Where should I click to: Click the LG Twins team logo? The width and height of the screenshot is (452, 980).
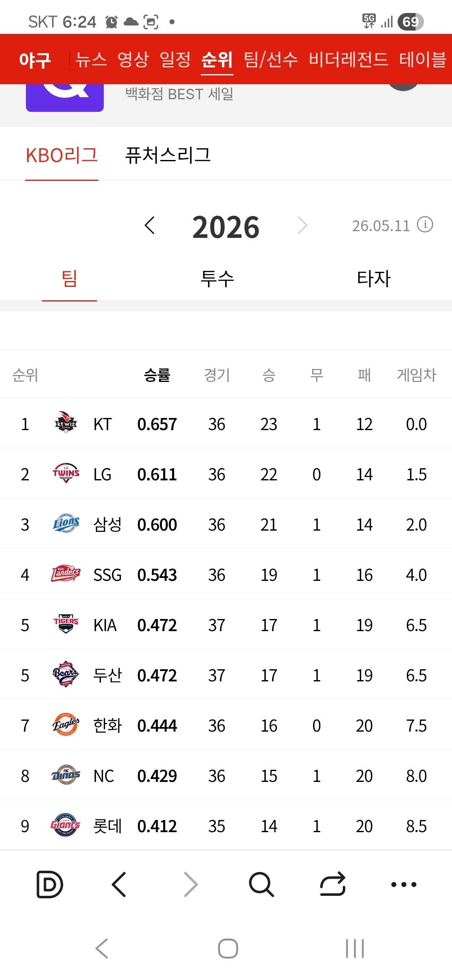point(66,473)
